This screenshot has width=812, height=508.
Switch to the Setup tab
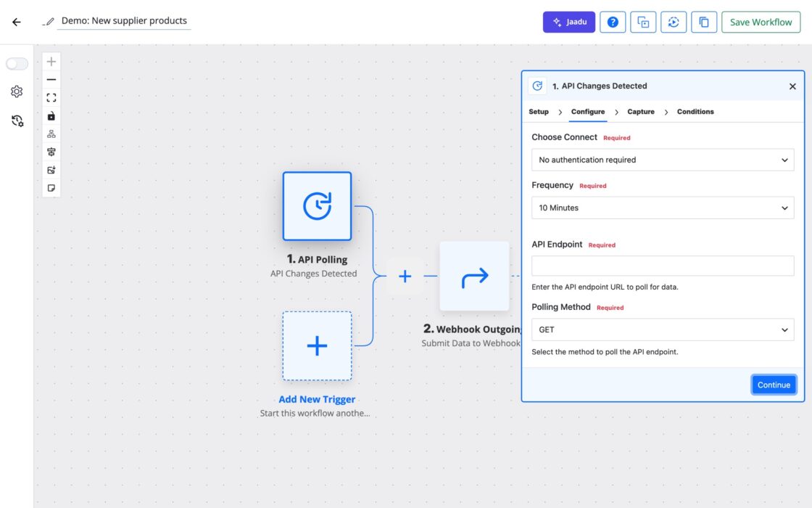(x=539, y=112)
